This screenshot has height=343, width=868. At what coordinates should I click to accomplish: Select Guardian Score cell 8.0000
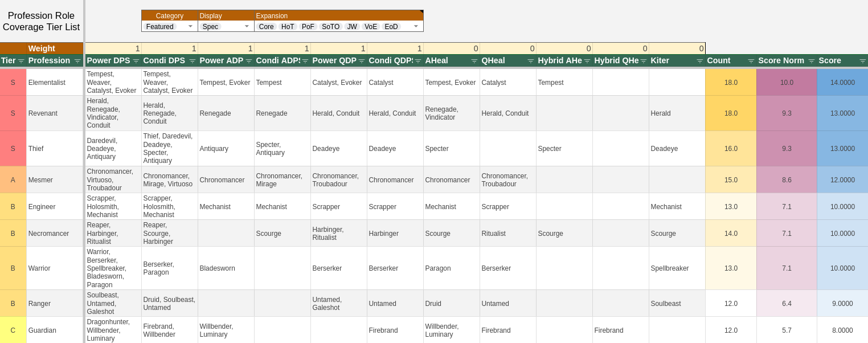(842, 330)
